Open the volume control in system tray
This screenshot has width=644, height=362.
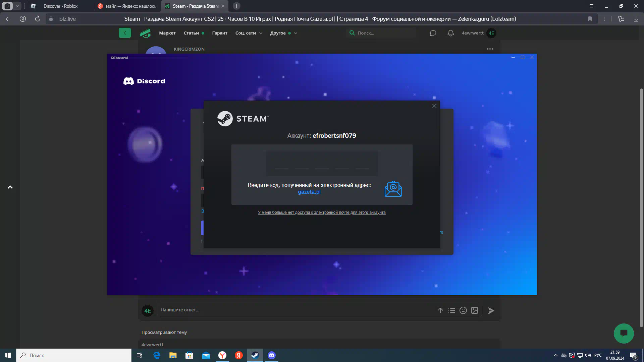click(588, 355)
